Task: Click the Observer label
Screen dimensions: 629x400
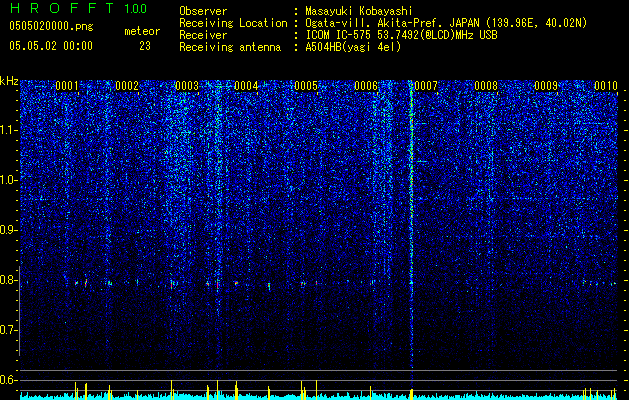Action: [x=203, y=11]
